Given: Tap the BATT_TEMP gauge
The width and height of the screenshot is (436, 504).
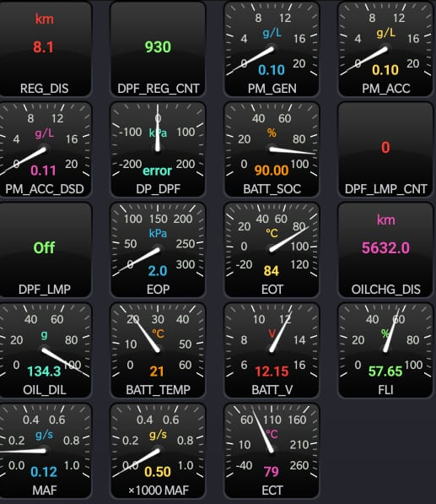Looking at the screenshot, I should [x=158, y=350].
